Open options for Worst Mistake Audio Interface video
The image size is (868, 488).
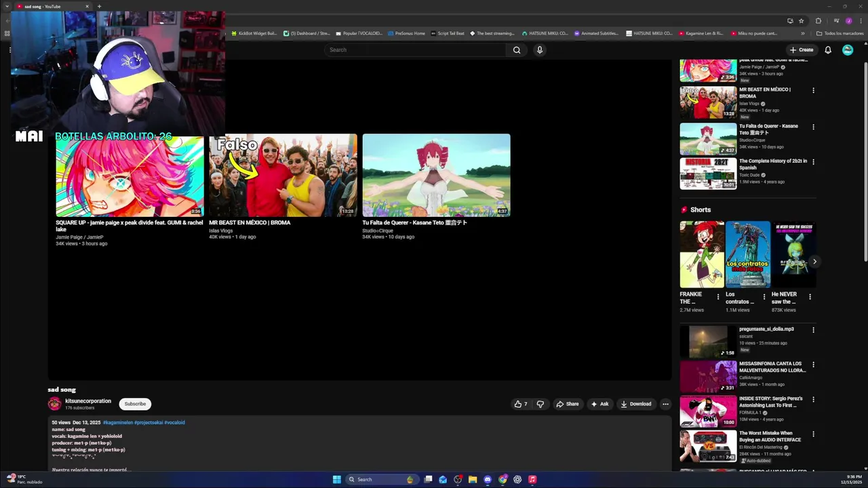[x=813, y=434]
